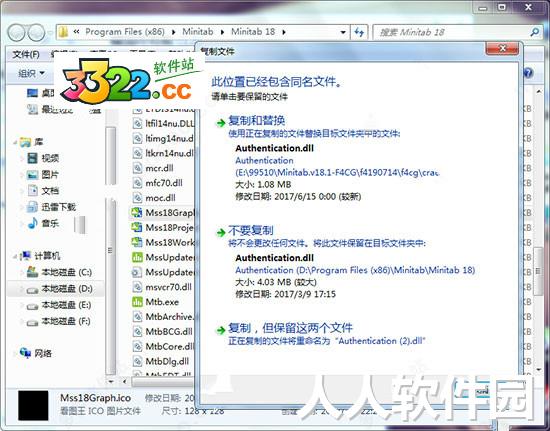Expand the address bar history dropdown

point(343,33)
